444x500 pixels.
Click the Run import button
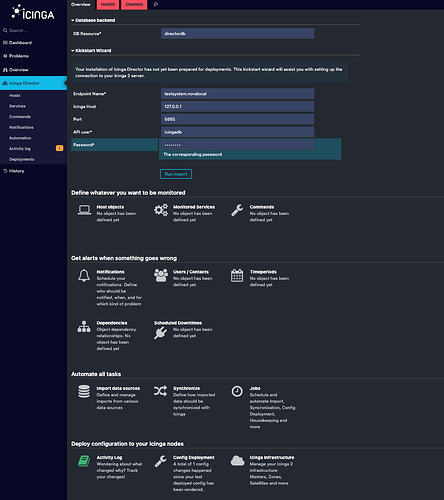point(176,174)
